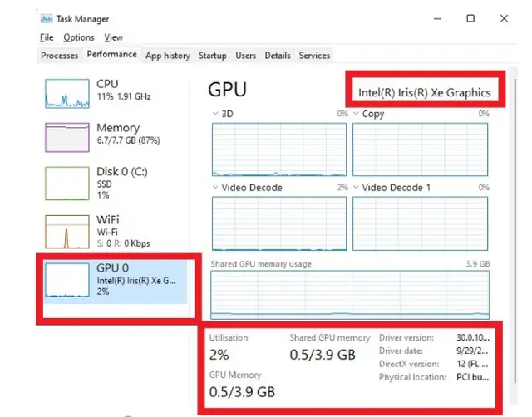The image size is (532, 417).
Task: Click the CPU label in sidebar
Action: pyautogui.click(x=107, y=84)
